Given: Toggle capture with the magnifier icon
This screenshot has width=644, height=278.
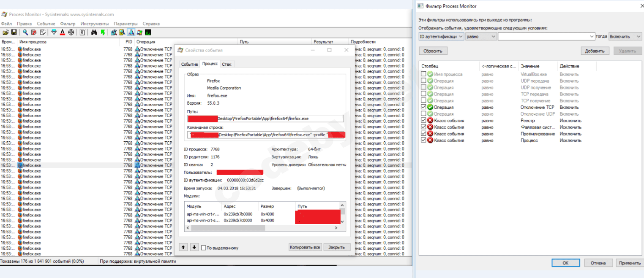Looking at the screenshot, I should click(25, 32).
